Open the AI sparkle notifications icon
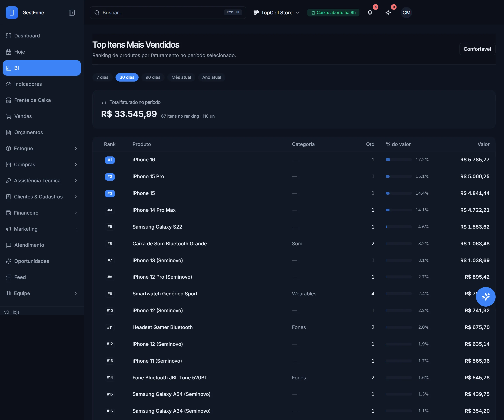 click(x=388, y=12)
